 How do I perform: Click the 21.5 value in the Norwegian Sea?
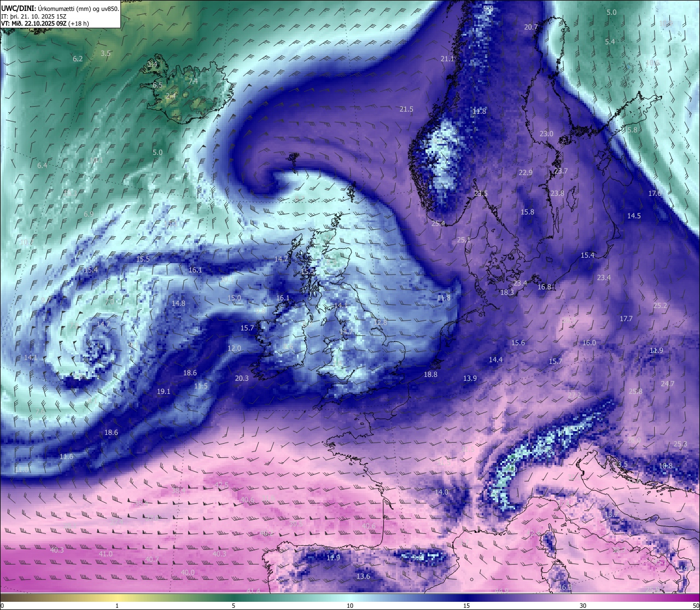coord(406,109)
